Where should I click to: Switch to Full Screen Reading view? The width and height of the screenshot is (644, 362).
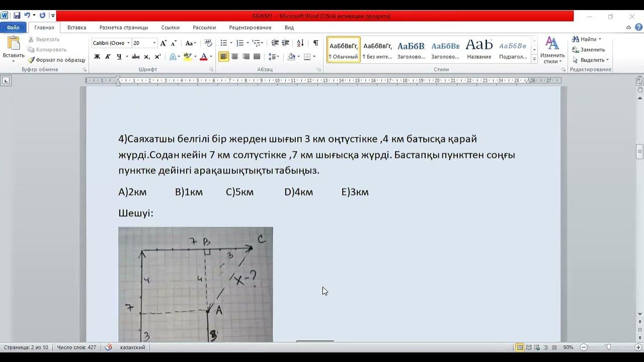click(x=528, y=347)
